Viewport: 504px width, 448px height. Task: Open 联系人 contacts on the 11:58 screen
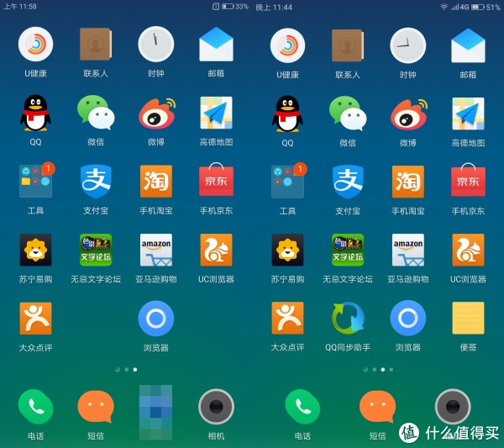96,44
